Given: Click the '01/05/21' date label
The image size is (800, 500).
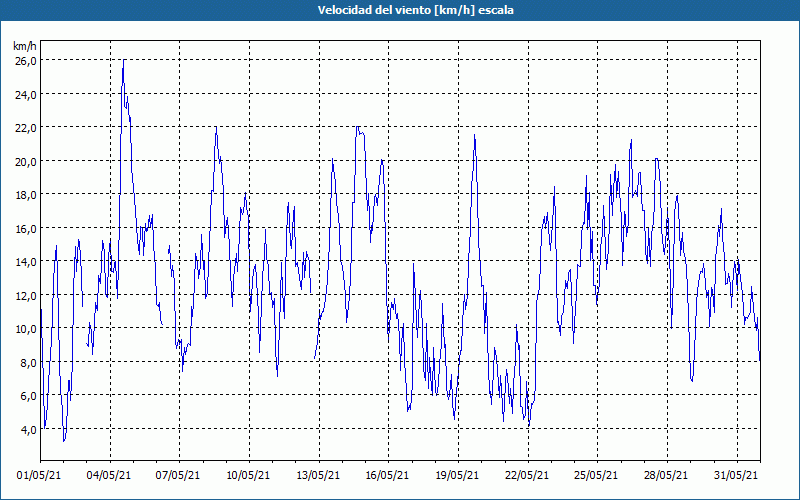Looking at the screenshot, I should pos(39,475).
